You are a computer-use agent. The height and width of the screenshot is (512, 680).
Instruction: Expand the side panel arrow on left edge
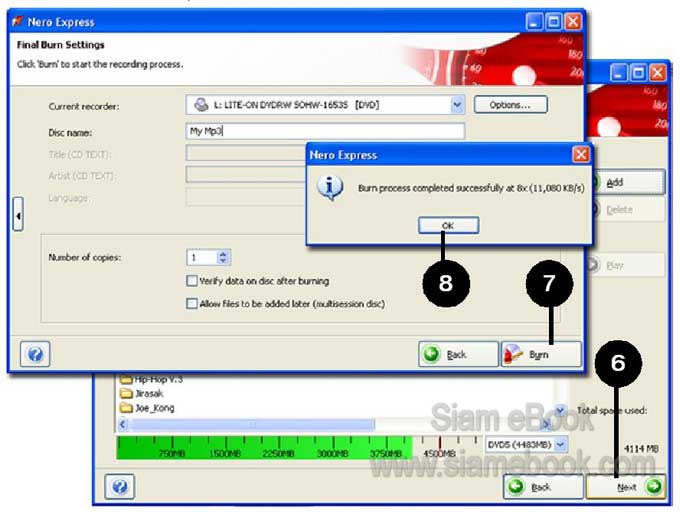coord(18,215)
